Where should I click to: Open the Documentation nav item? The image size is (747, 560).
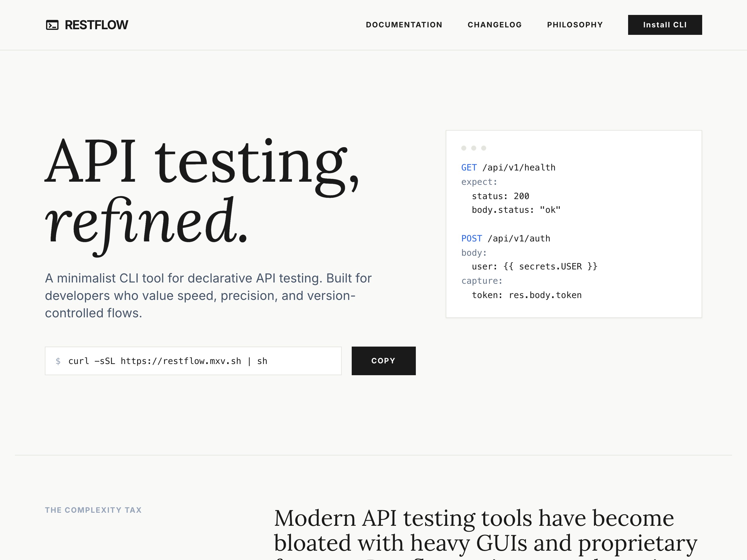tap(404, 25)
